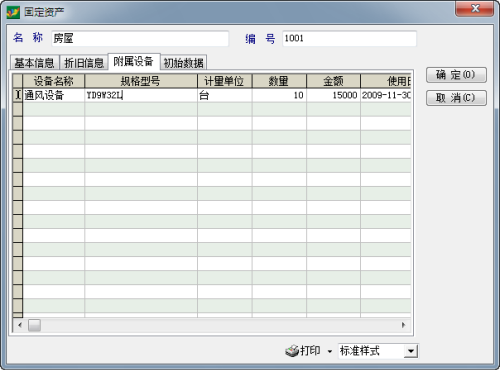500x370 pixels.
Task: Open the 初始数据 tab
Action: (183, 62)
